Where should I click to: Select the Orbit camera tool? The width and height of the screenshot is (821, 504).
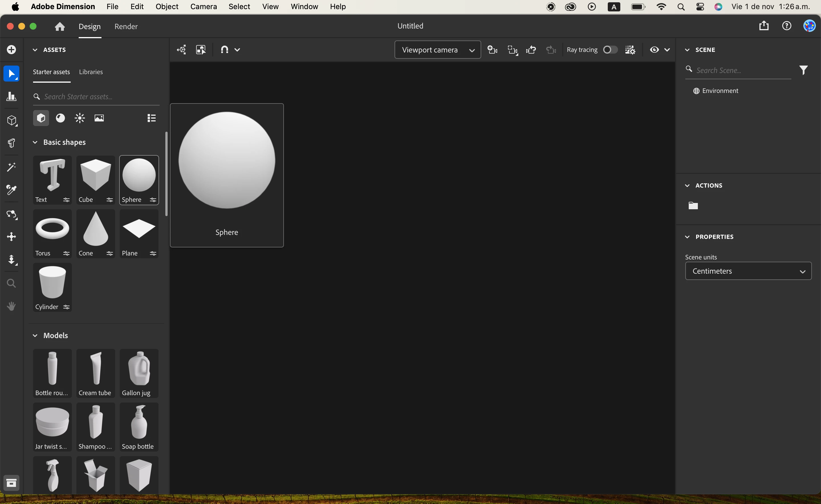(11, 214)
